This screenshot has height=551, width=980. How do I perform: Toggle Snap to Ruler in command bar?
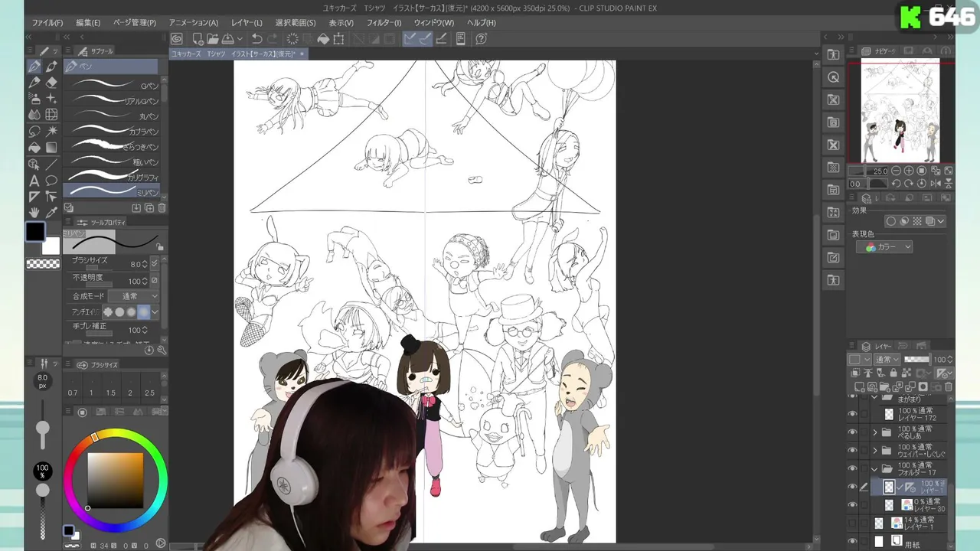click(411, 39)
